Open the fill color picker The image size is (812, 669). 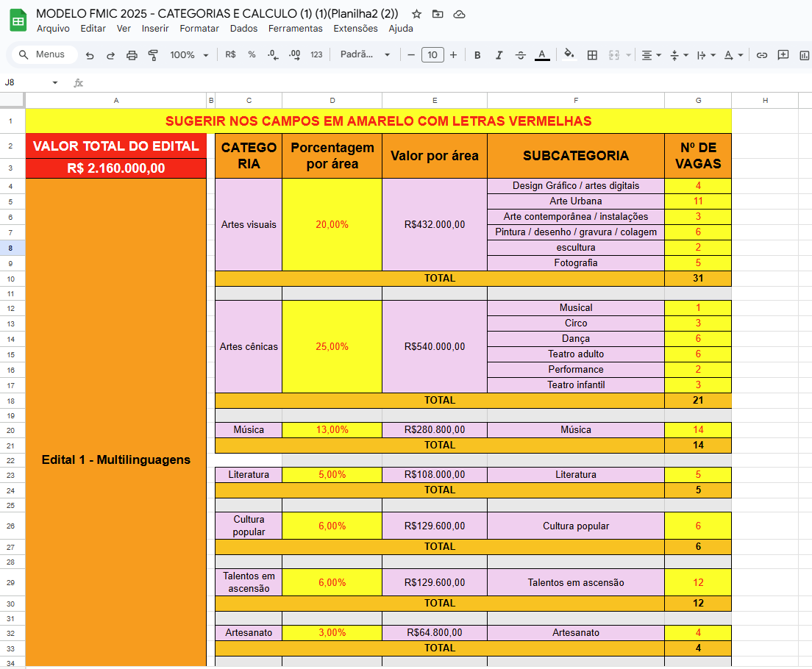pyautogui.click(x=569, y=55)
